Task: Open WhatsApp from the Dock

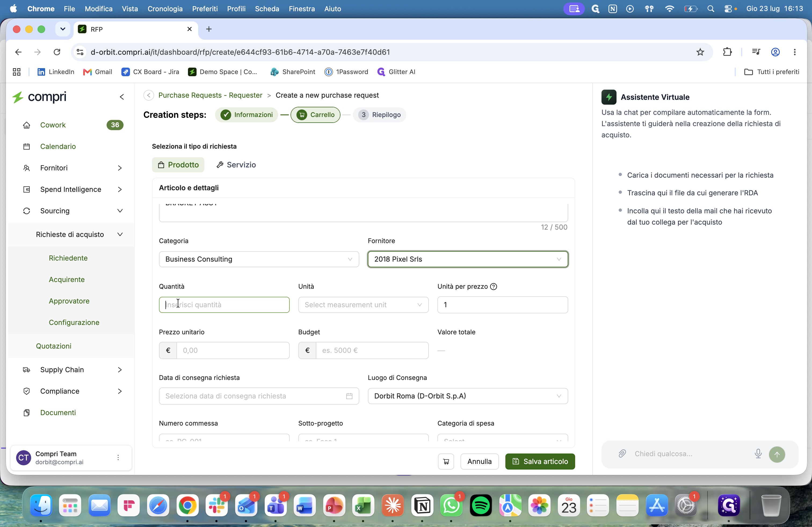Action: [451, 505]
